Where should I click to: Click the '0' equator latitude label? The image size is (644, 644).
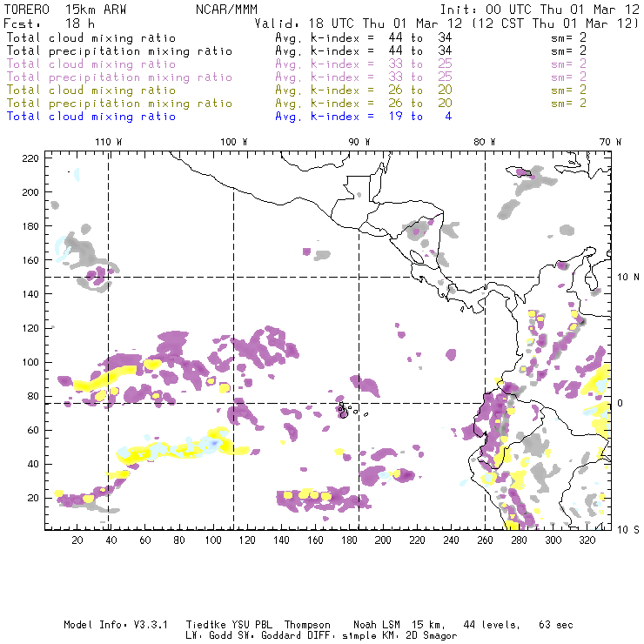point(621,403)
